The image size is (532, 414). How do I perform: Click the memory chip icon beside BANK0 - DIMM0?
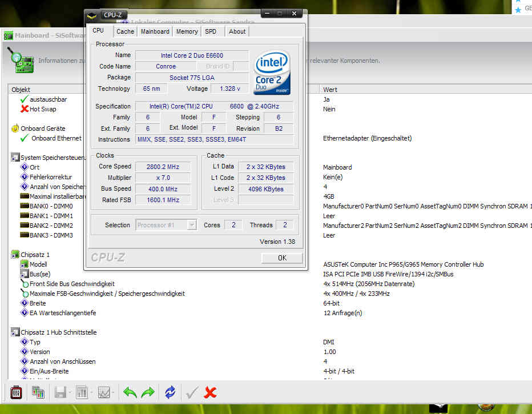[25, 206]
